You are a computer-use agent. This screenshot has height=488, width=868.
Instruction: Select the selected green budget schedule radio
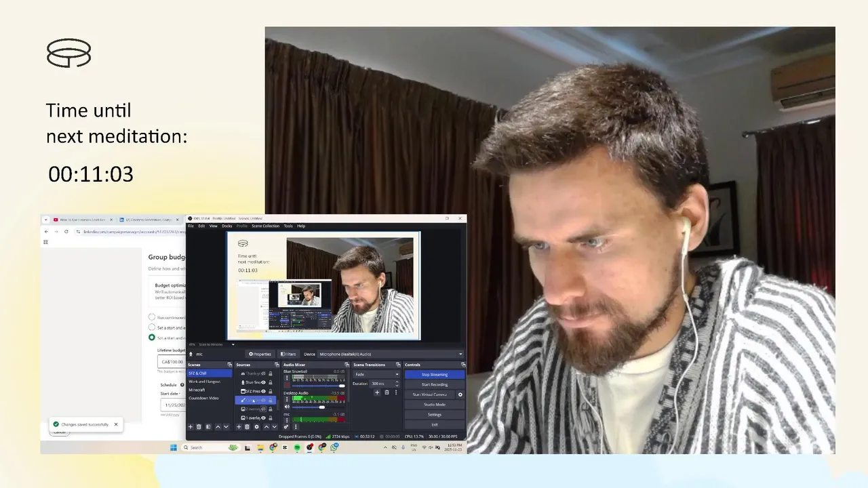pos(152,337)
